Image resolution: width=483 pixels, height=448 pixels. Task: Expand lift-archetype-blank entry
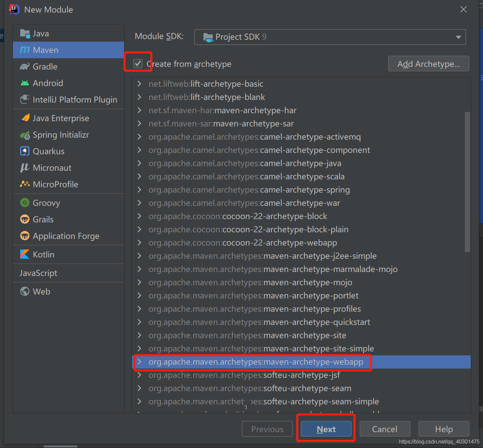coord(139,97)
